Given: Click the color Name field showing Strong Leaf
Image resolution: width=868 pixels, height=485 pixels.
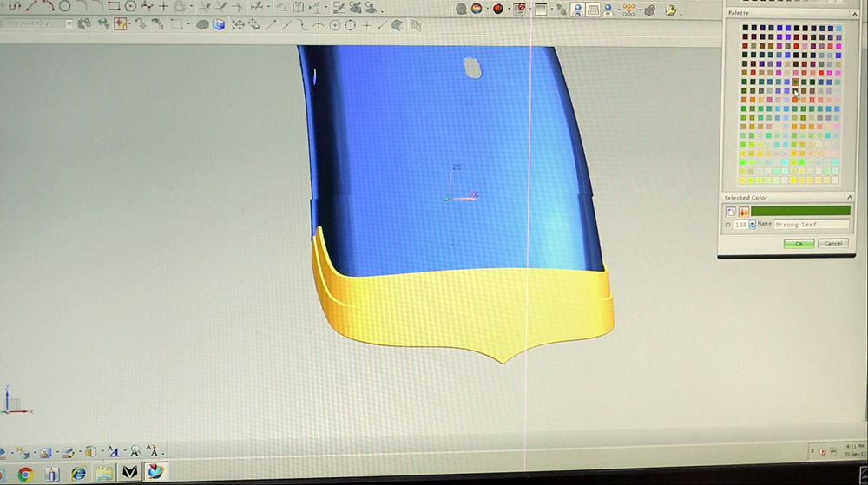Looking at the screenshot, I should (812, 224).
